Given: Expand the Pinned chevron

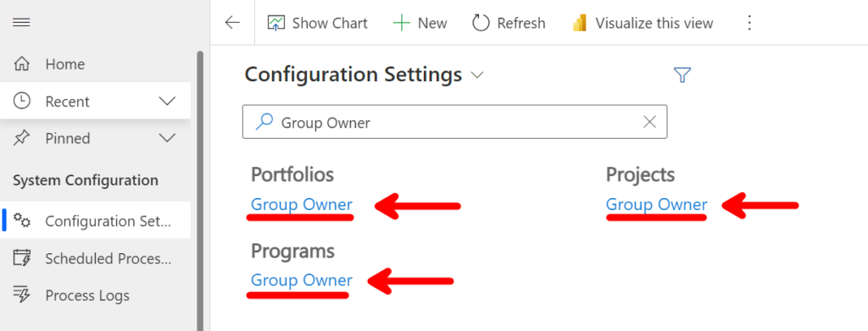Looking at the screenshot, I should pyautogui.click(x=167, y=138).
